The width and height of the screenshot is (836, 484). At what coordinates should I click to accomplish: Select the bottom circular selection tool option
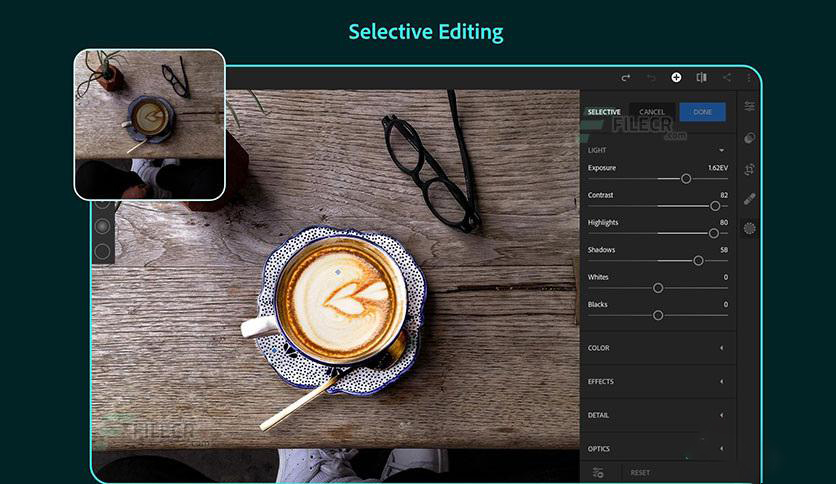(102, 250)
